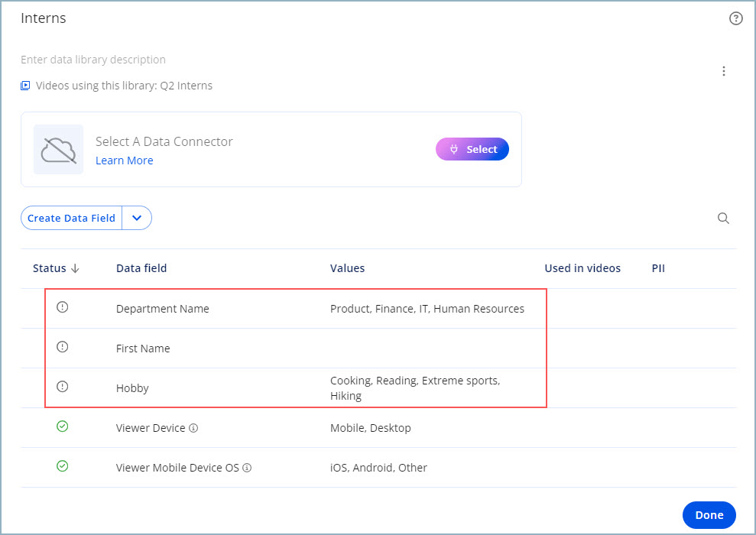Click the crossed-out cloud connector icon
This screenshot has height=535, width=756.
point(59,150)
